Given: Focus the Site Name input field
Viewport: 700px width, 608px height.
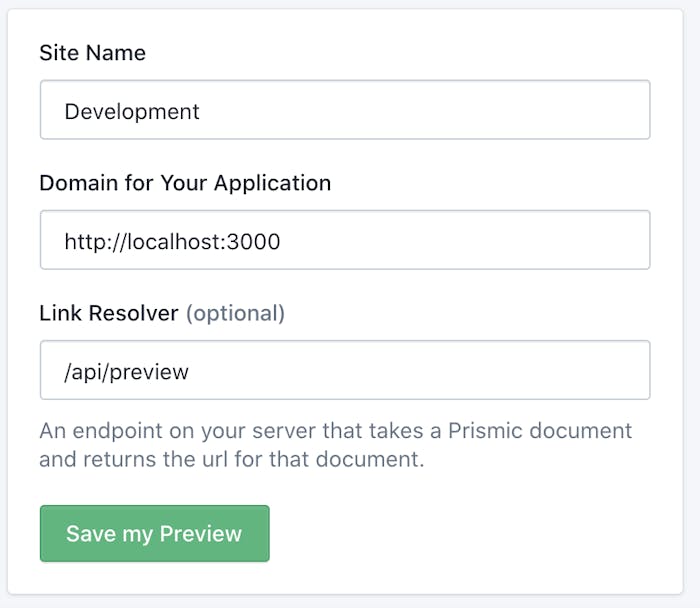Looking at the screenshot, I should coord(345,110).
